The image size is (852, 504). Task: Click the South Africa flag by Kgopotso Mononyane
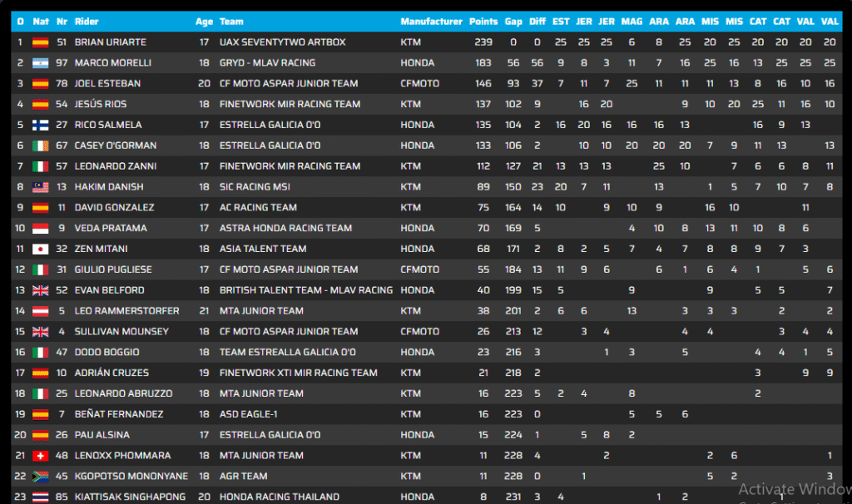click(40, 477)
